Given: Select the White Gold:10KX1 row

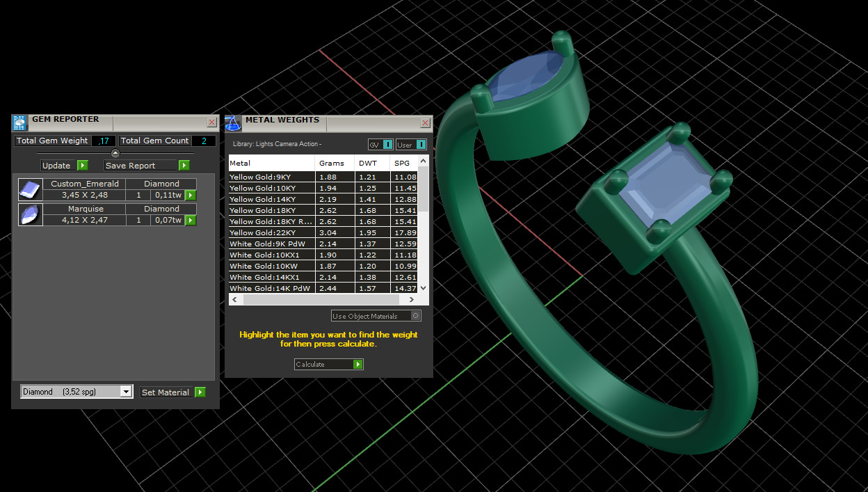Looking at the screenshot, I should [323, 255].
